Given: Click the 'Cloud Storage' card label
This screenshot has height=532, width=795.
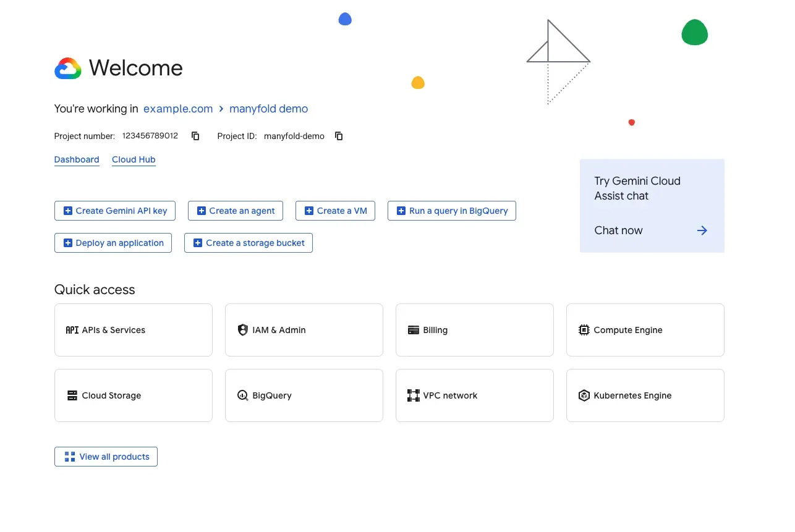Looking at the screenshot, I should click(112, 395).
